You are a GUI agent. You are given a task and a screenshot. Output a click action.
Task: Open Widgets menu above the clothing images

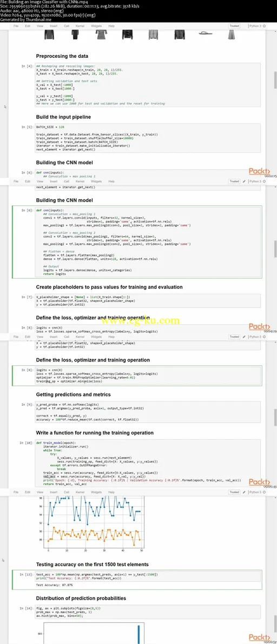(x=97, y=26)
